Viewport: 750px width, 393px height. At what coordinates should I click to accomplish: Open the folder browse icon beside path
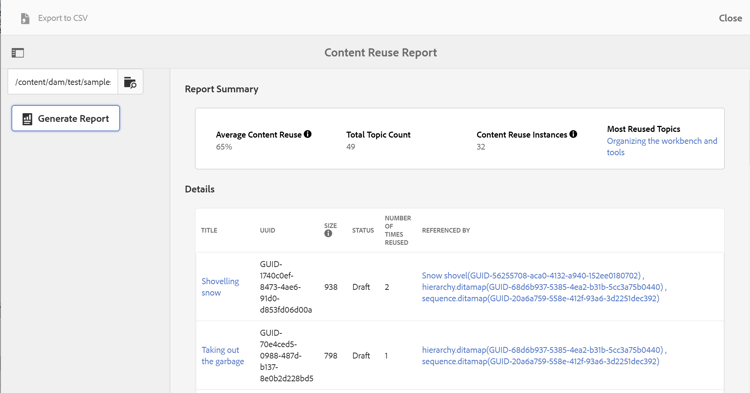pyautogui.click(x=130, y=82)
